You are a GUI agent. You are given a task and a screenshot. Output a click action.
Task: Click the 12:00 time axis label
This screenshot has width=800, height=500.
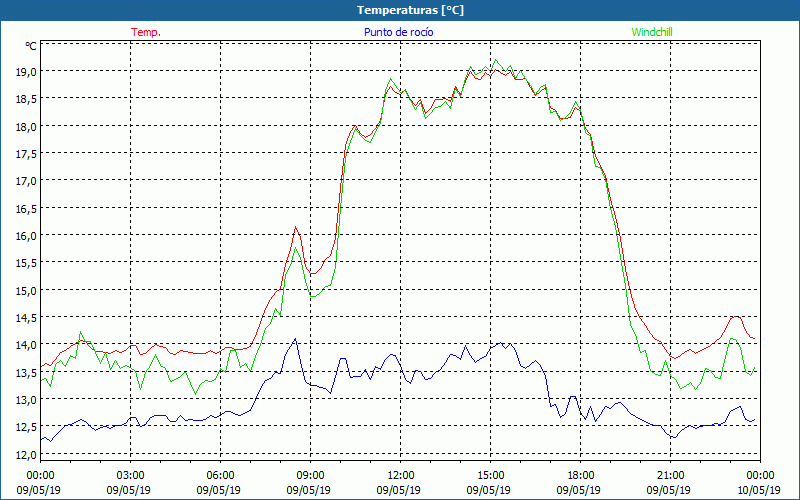tap(401, 475)
